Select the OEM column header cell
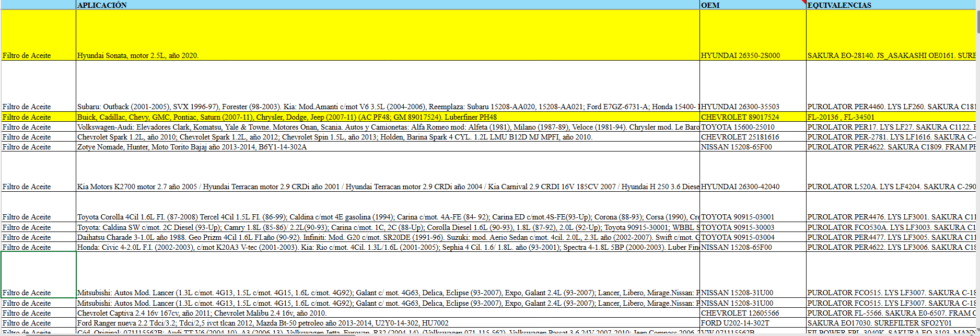The height and width of the screenshot is (336, 980). coord(753,5)
